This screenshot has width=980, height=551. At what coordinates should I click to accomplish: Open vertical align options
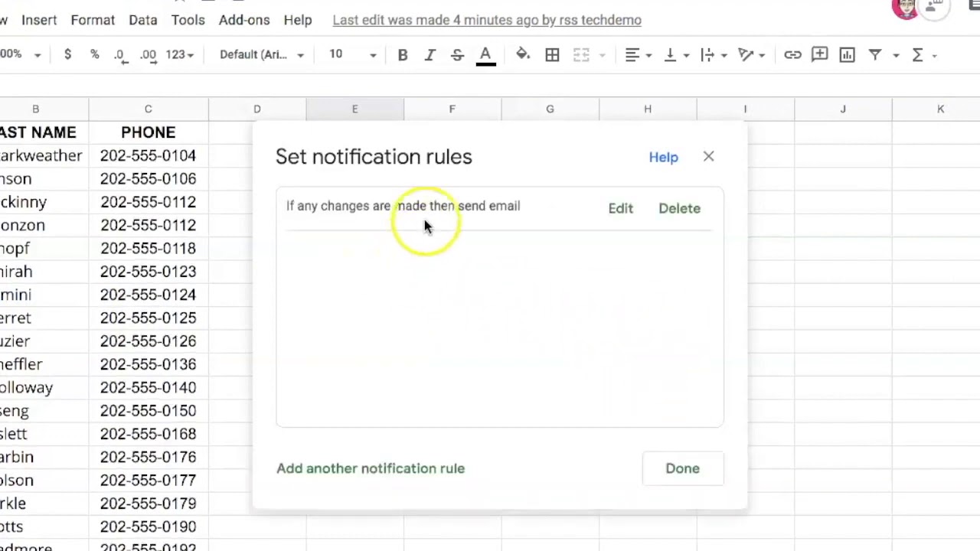675,54
